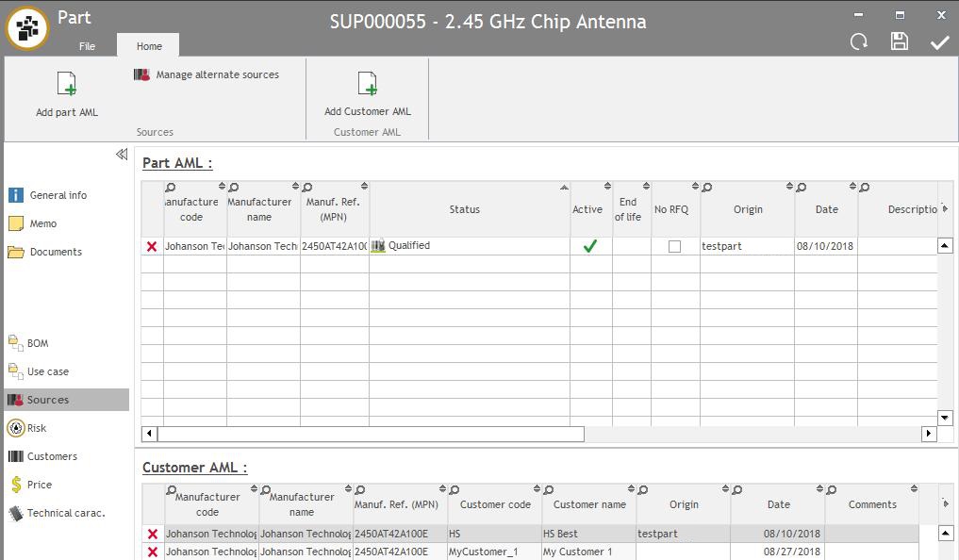Screen dimensions: 959x560
Task: Toggle the Active checkmark for Johanson part
Action: pos(590,247)
